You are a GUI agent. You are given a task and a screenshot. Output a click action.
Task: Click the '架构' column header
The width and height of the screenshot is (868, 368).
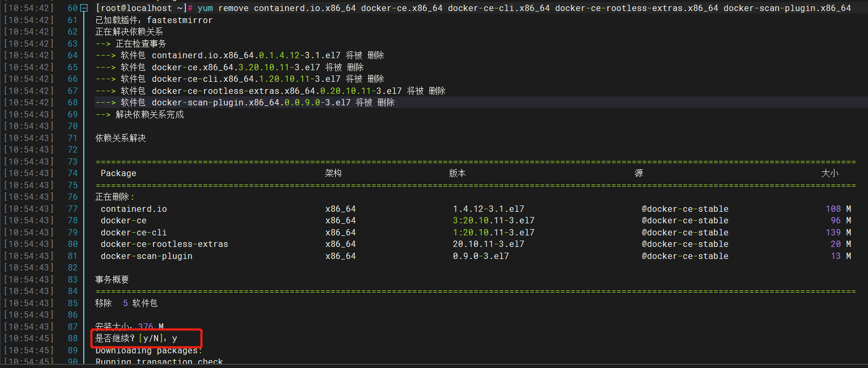coord(333,173)
